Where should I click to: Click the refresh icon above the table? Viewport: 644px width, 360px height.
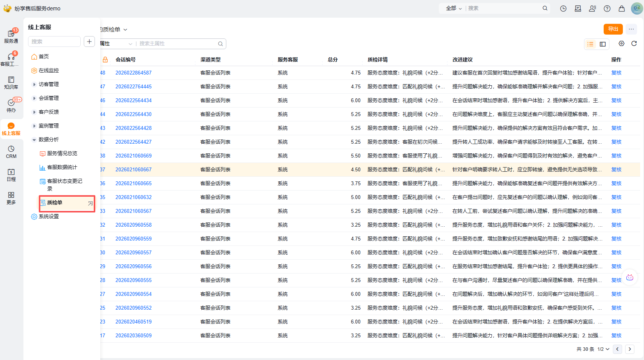point(634,43)
